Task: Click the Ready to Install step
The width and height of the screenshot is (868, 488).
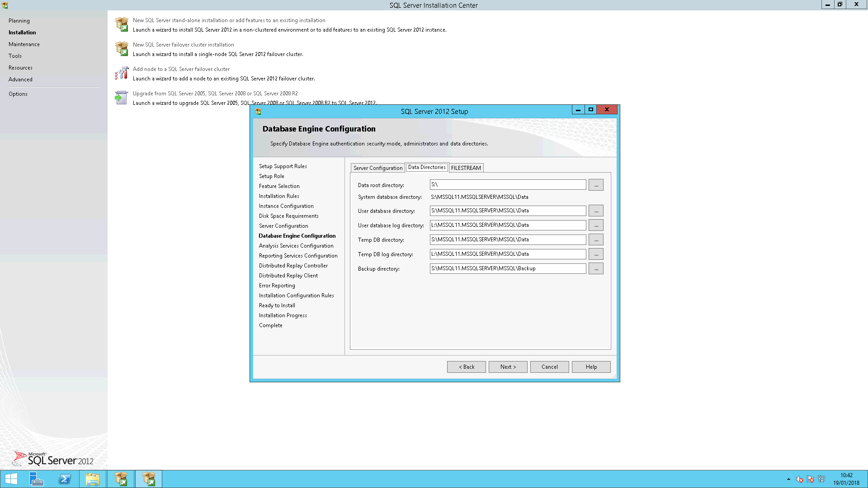Action: pos(277,305)
